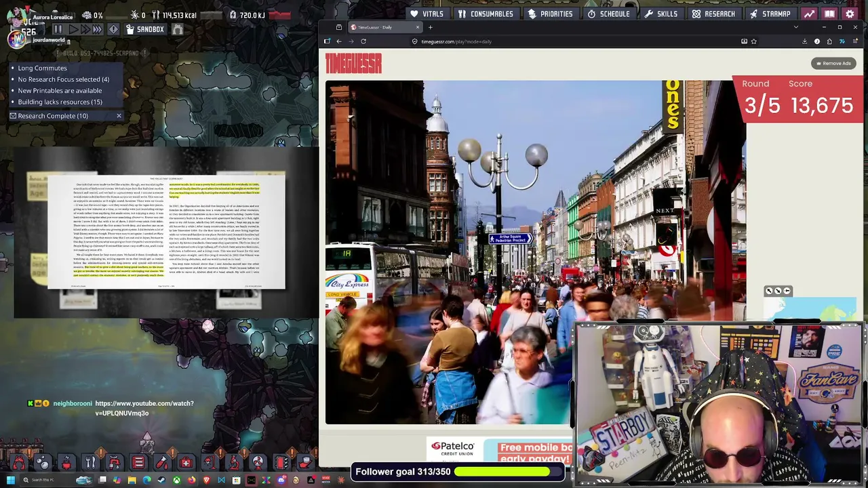Screen dimensions: 868x488
Task: Open the Skills menu
Action: [661, 14]
